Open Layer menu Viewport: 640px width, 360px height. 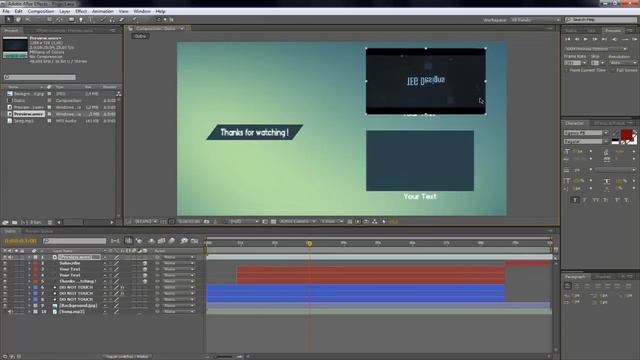(x=65, y=11)
